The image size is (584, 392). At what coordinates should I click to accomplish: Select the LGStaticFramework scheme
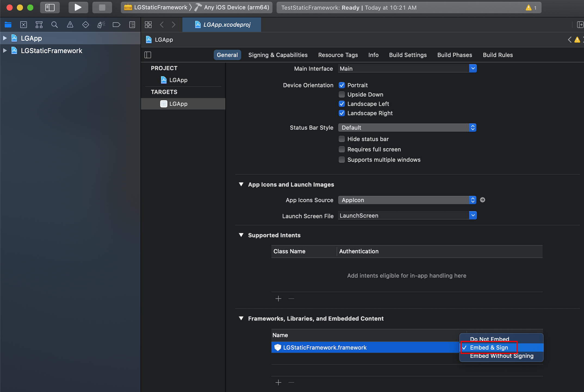[x=156, y=7]
